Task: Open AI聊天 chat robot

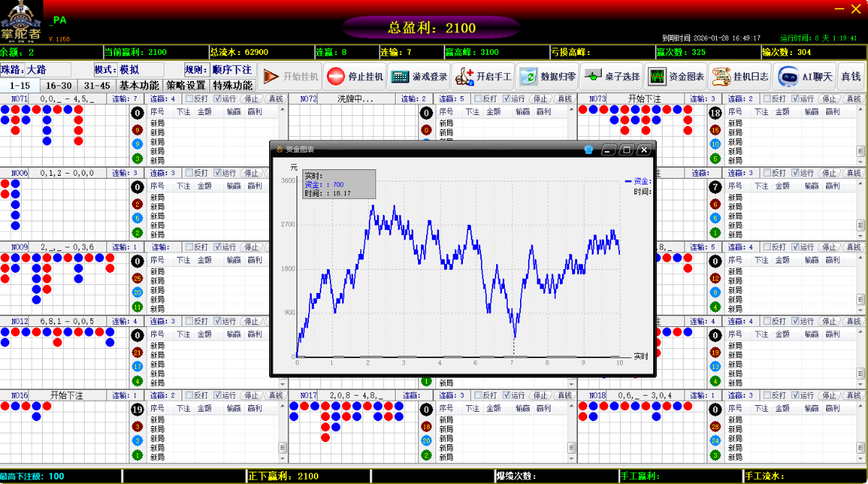Action: pyautogui.click(x=805, y=77)
